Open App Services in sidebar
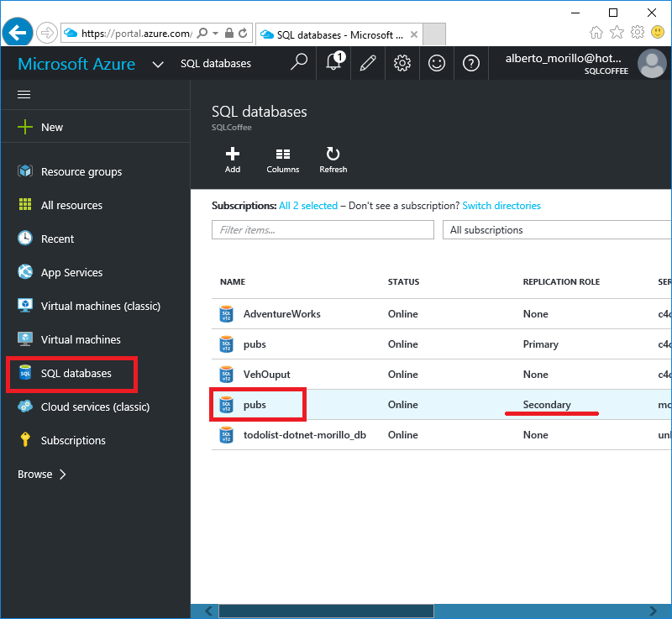 [60, 272]
